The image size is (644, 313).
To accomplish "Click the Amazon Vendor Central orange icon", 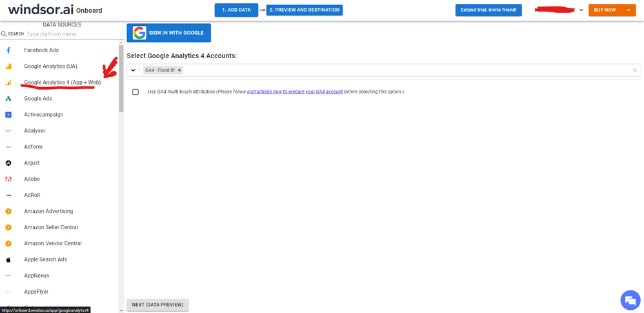I will pyautogui.click(x=8, y=243).
